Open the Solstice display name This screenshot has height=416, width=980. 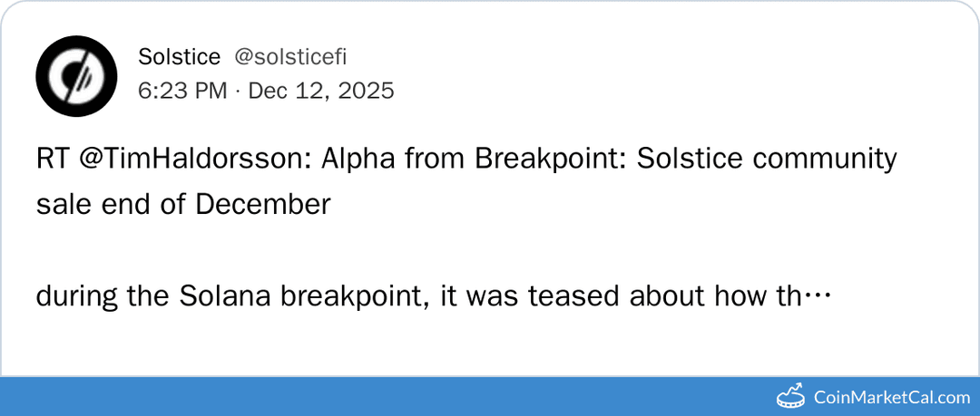[179, 57]
